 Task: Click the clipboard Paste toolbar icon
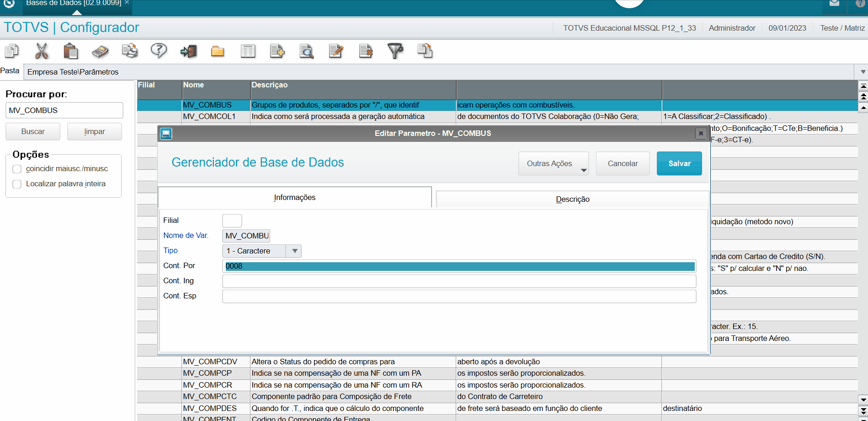(70, 51)
